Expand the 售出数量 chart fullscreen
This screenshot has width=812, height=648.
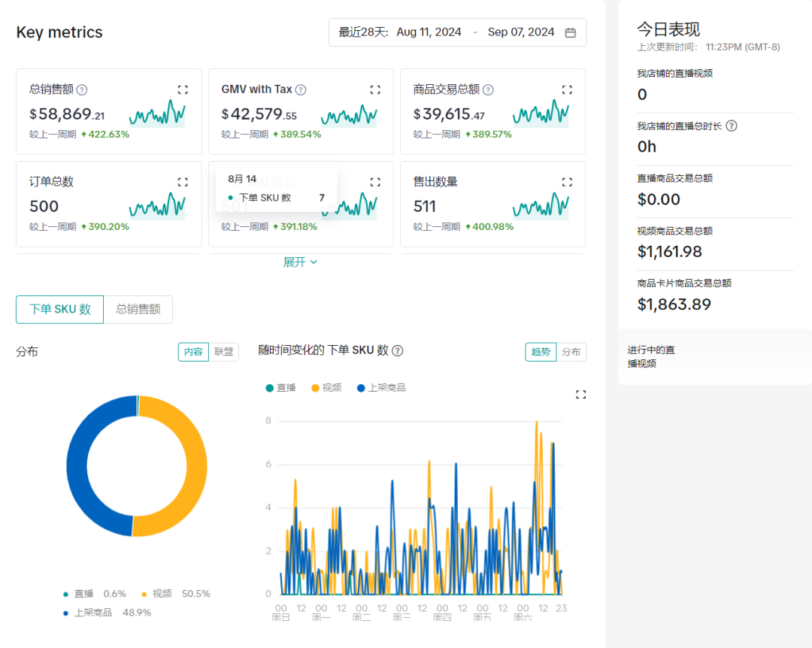click(567, 182)
